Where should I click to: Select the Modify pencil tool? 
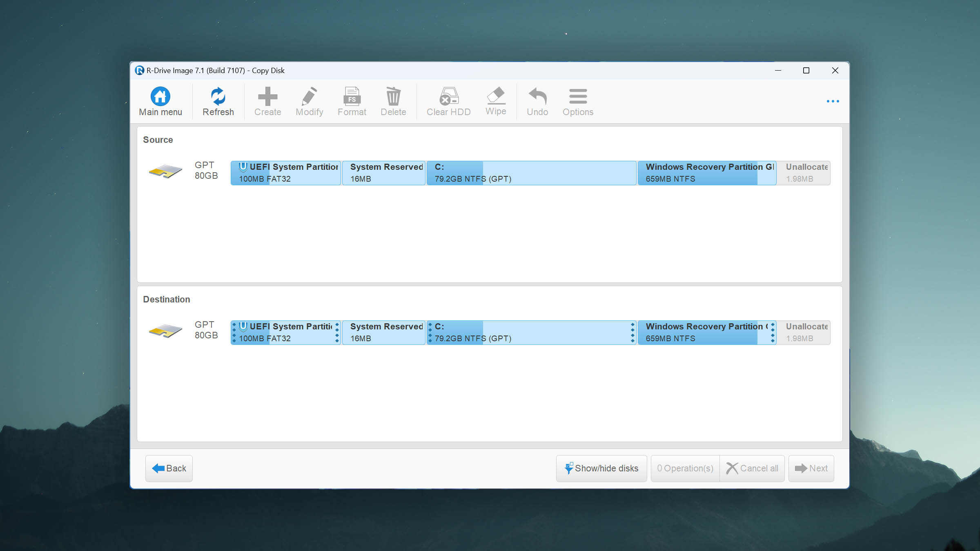309,97
